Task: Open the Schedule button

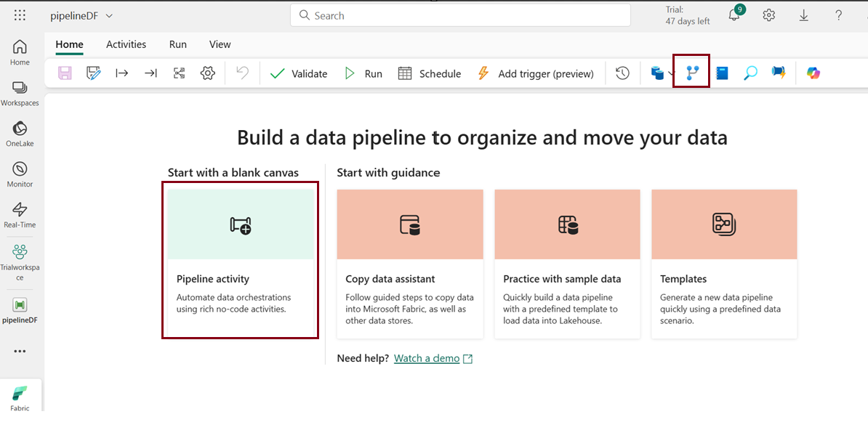Action: pyautogui.click(x=430, y=73)
